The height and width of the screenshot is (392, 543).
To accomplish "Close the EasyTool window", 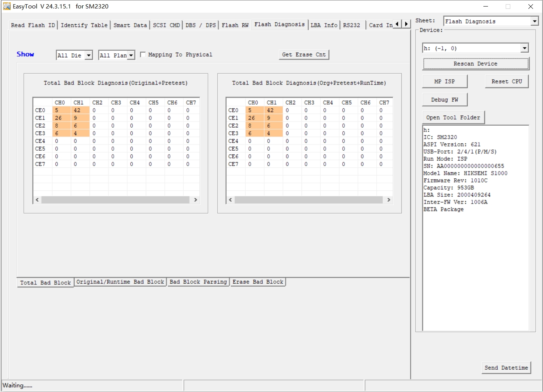I will [531, 7].
